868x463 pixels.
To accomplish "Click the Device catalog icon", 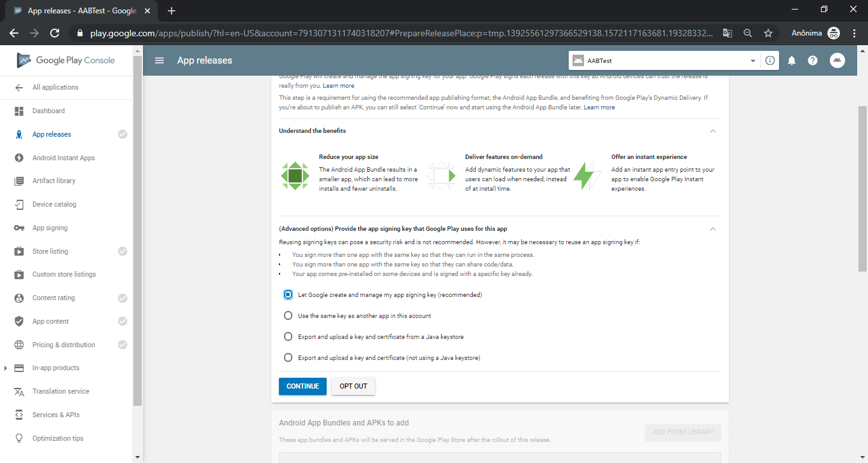I will [x=19, y=204].
